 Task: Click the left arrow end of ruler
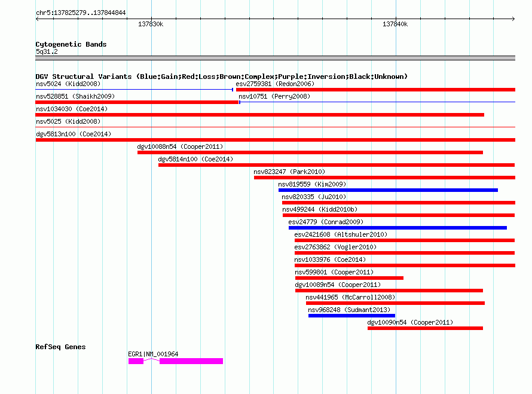coord(37,19)
